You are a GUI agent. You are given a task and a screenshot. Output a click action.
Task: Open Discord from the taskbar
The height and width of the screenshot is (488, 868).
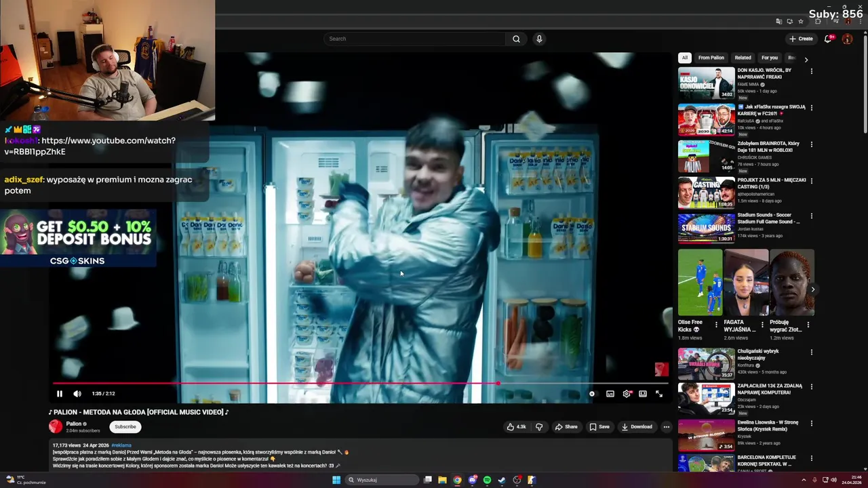click(473, 480)
